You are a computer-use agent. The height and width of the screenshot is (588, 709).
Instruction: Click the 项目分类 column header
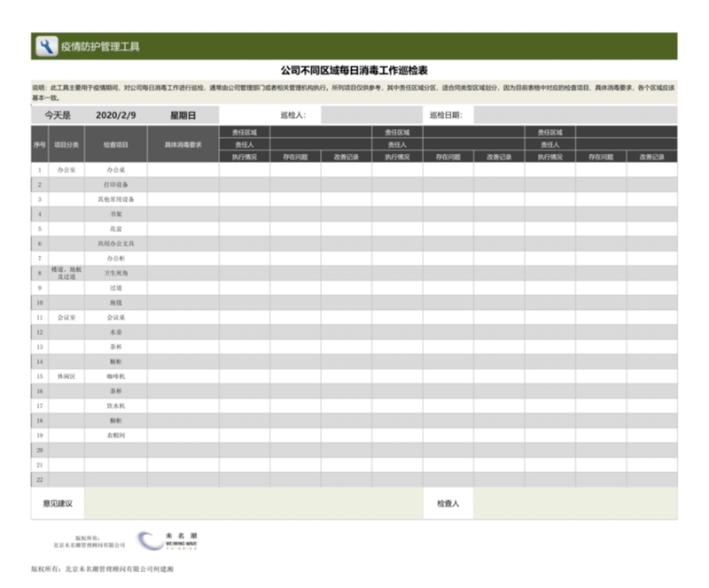pyautogui.click(x=66, y=143)
